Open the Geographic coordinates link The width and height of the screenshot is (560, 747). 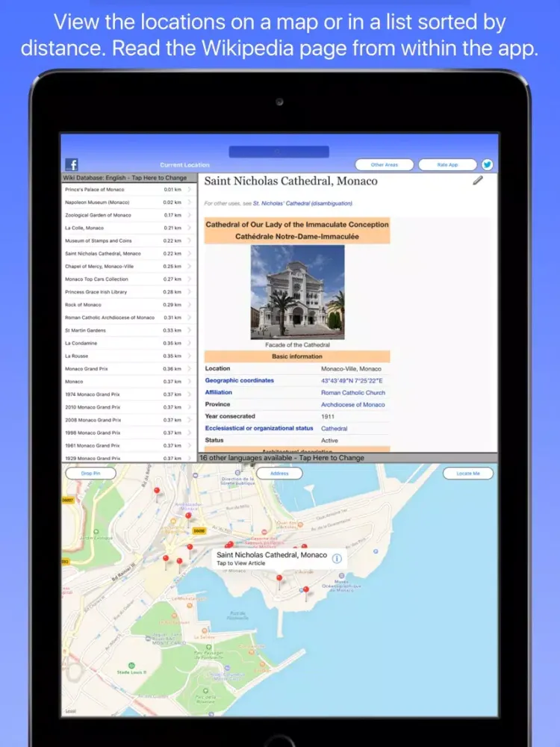click(x=240, y=380)
